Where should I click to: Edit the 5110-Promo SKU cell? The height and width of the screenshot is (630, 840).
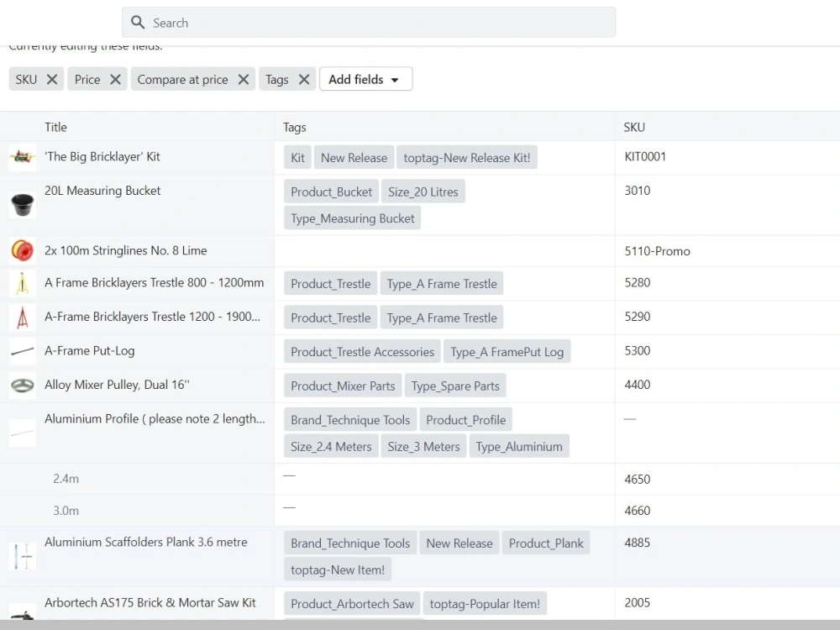[727, 250]
